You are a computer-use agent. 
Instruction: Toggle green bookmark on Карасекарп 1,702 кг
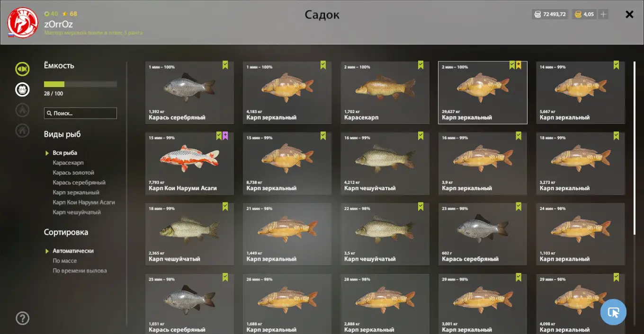click(x=420, y=65)
